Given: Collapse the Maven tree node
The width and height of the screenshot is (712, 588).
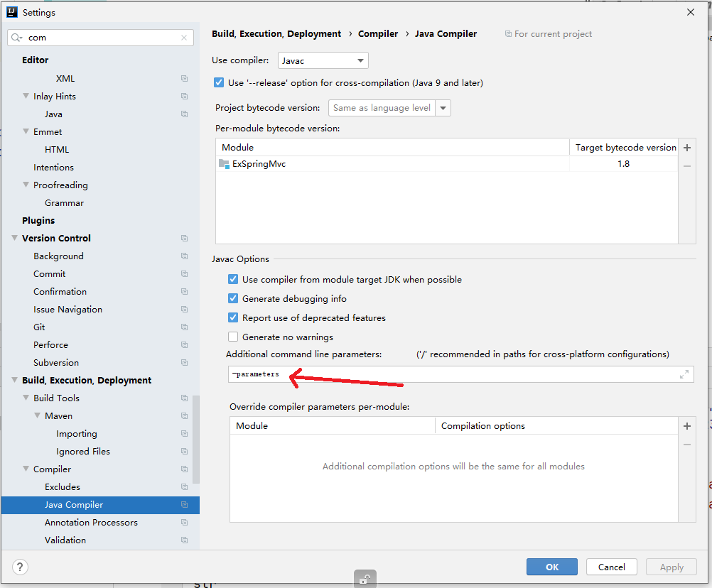Looking at the screenshot, I should click(x=37, y=415).
